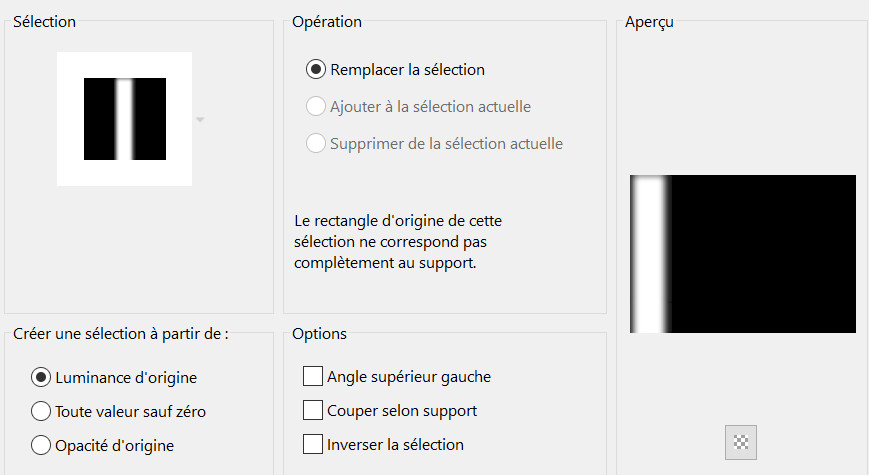Click the Sélection thumbnail image
Viewport: 869px width, 475px height.
pos(124,119)
